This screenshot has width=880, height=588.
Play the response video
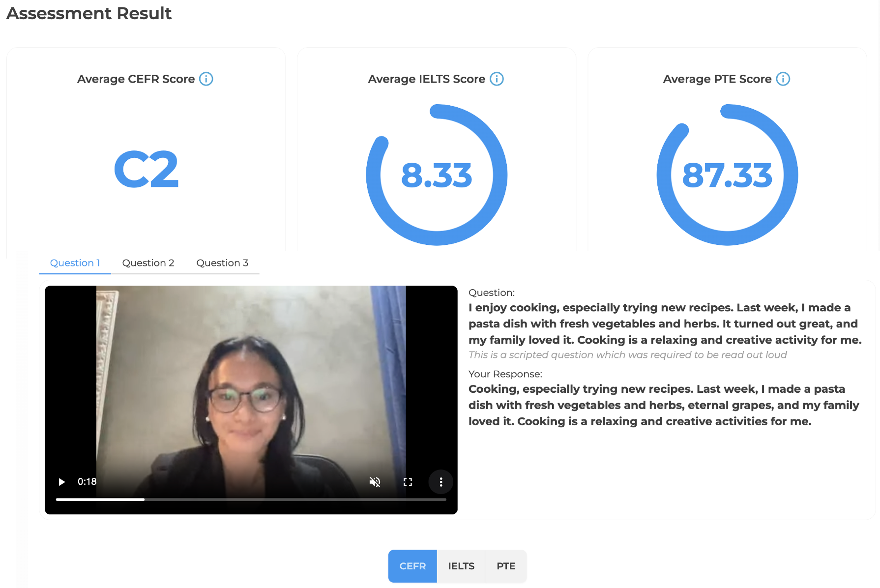(62, 482)
